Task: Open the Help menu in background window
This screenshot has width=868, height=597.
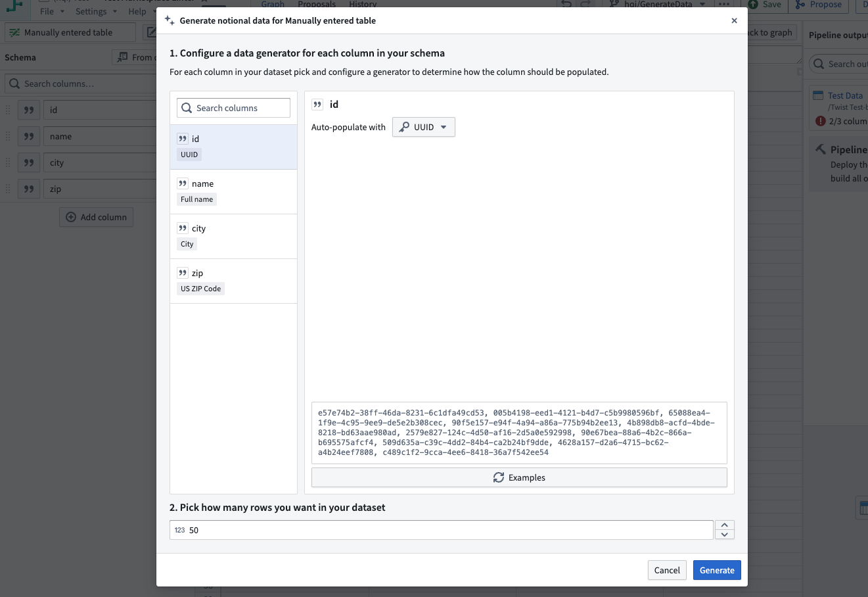Action: point(141,11)
